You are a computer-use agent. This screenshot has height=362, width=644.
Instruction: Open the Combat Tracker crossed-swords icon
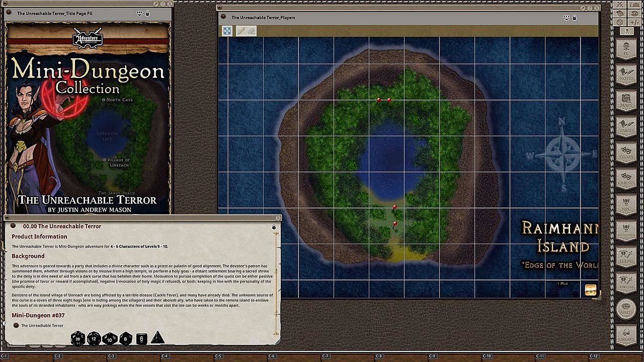coord(619,5)
